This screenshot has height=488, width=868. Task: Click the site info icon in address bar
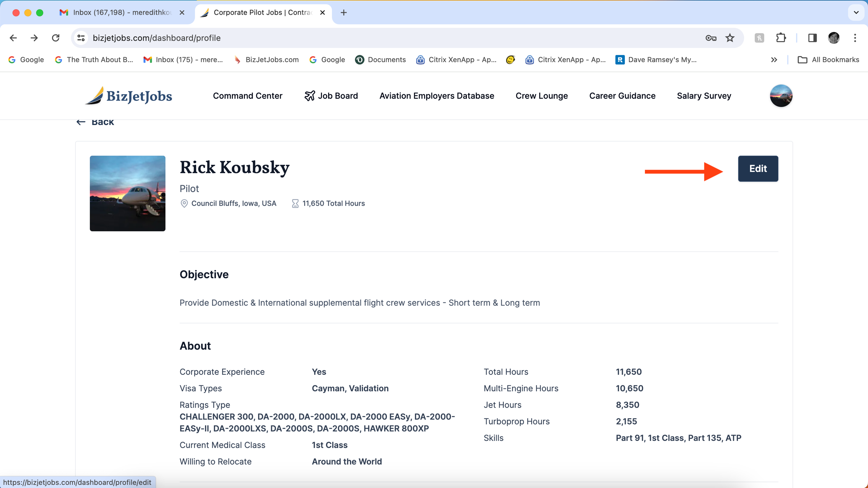coord(81,38)
